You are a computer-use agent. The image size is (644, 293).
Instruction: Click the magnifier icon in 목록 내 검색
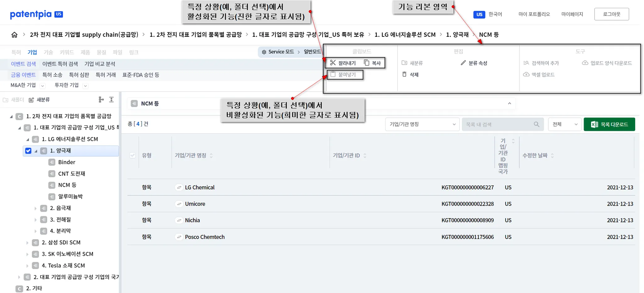536,124
